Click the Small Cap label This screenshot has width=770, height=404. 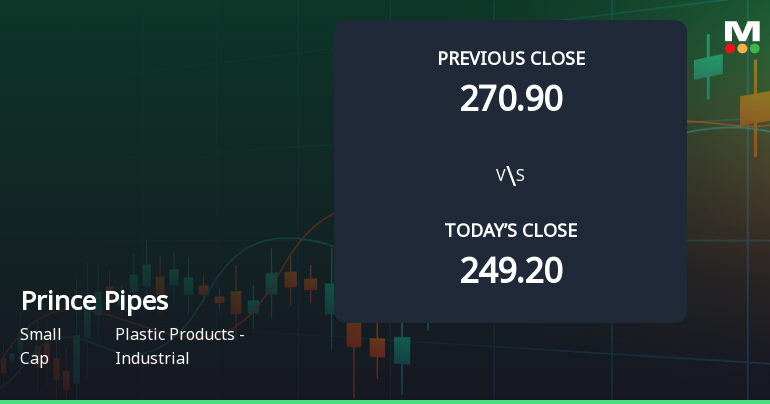pos(40,346)
